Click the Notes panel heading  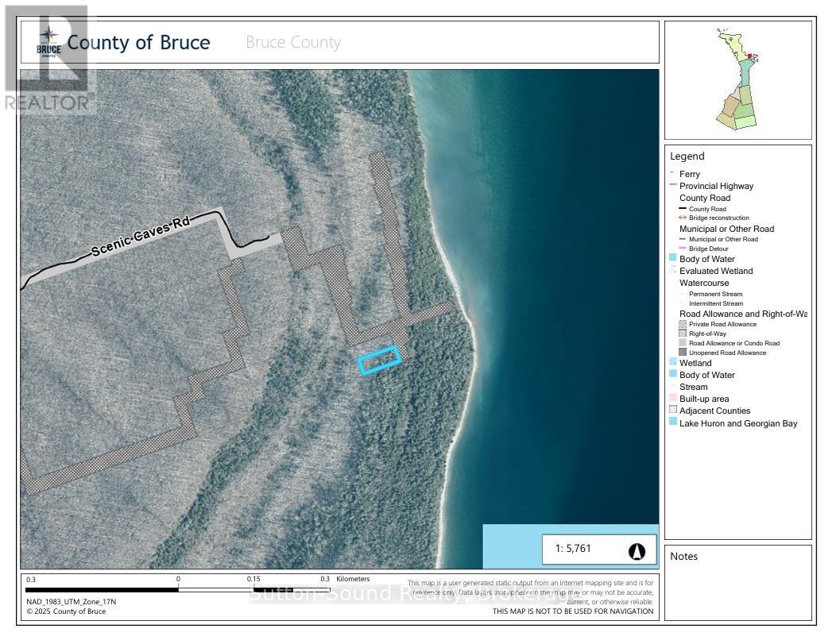pos(683,556)
